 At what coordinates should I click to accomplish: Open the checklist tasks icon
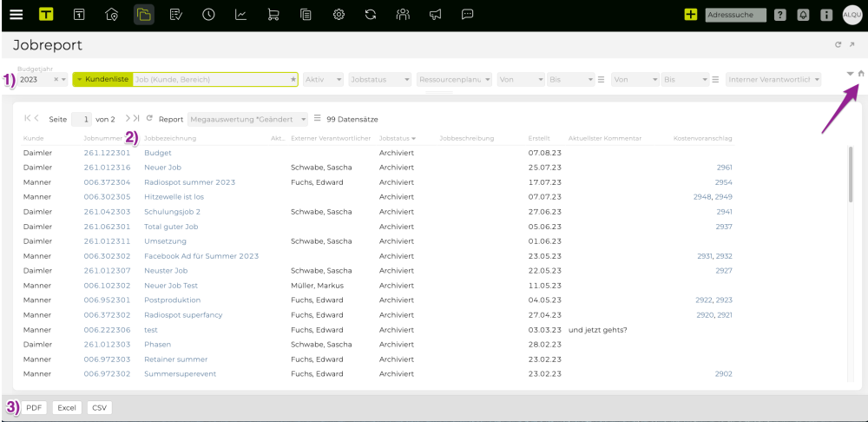[x=176, y=15]
